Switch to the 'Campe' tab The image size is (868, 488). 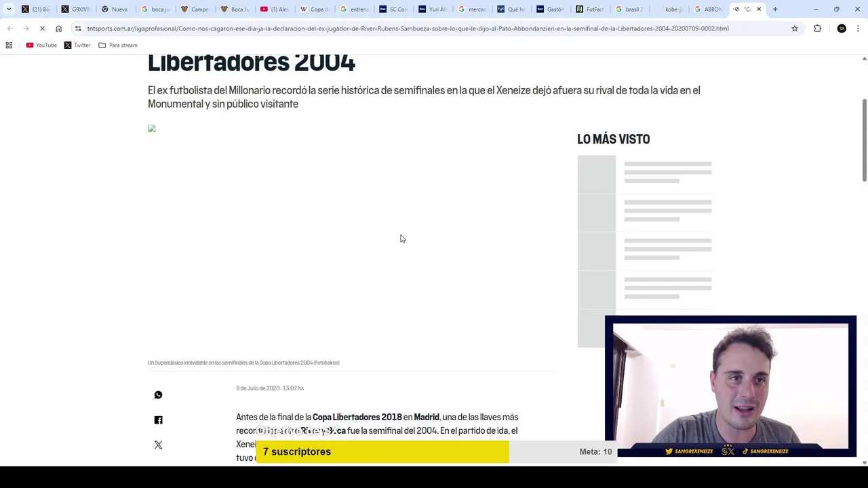pos(195,9)
